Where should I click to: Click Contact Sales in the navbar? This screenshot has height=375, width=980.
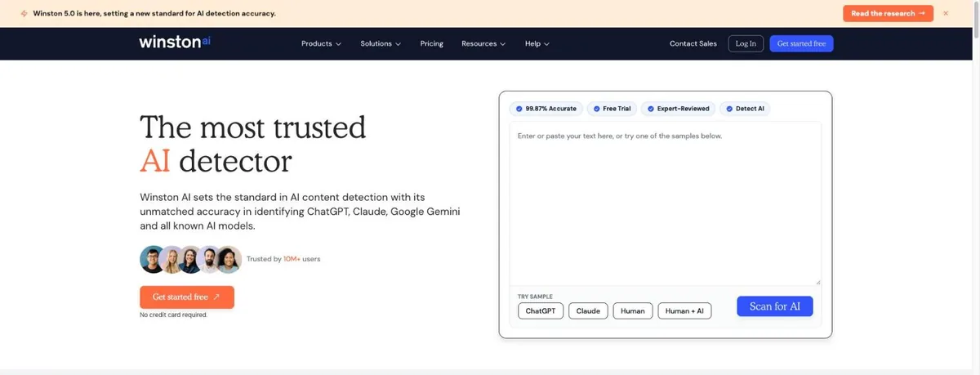pos(693,43)
